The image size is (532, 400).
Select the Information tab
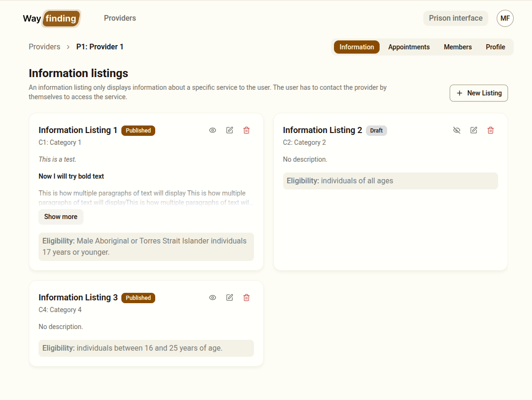[x=357, y=47]
